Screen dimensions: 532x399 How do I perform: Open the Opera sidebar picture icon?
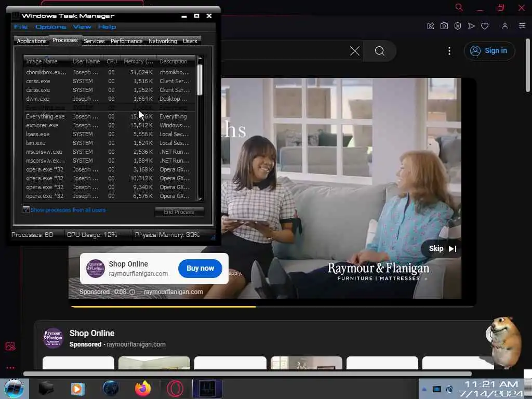(10, 346)
